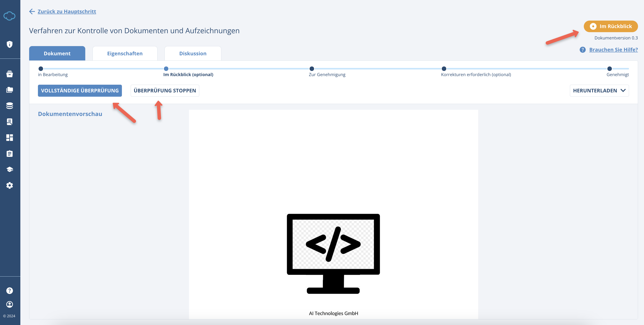
Task: Follow the Zurück zu Hauptschritt link
Action: coord(66,11)
